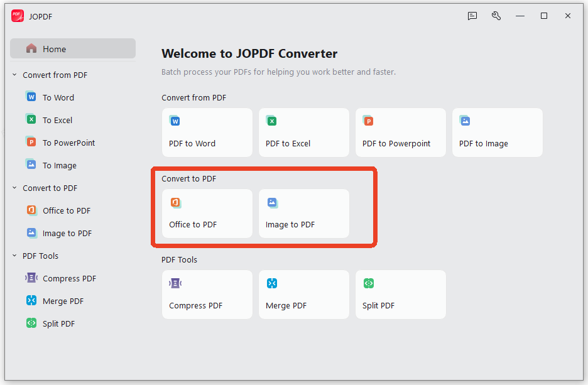Image resolution: width=588 pixels, height=385 pixels.
Task: Open the PDF to Powerpoint card label
Action: point(396,144)
